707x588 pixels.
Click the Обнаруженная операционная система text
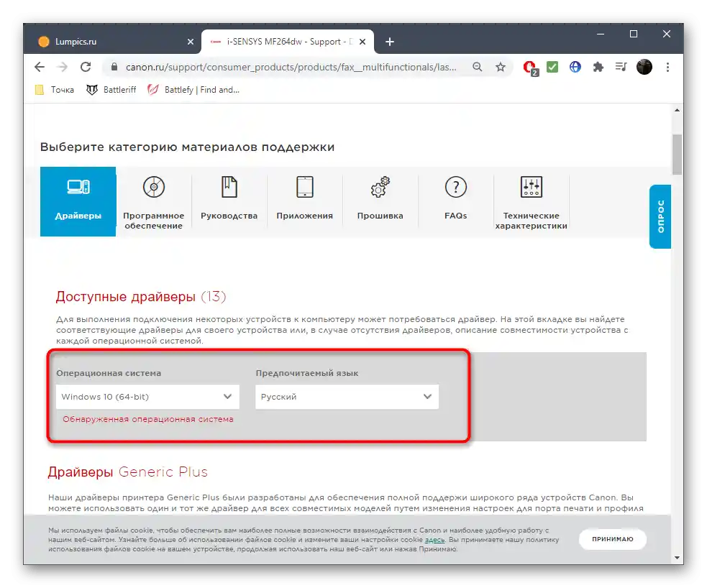[148, 419]
